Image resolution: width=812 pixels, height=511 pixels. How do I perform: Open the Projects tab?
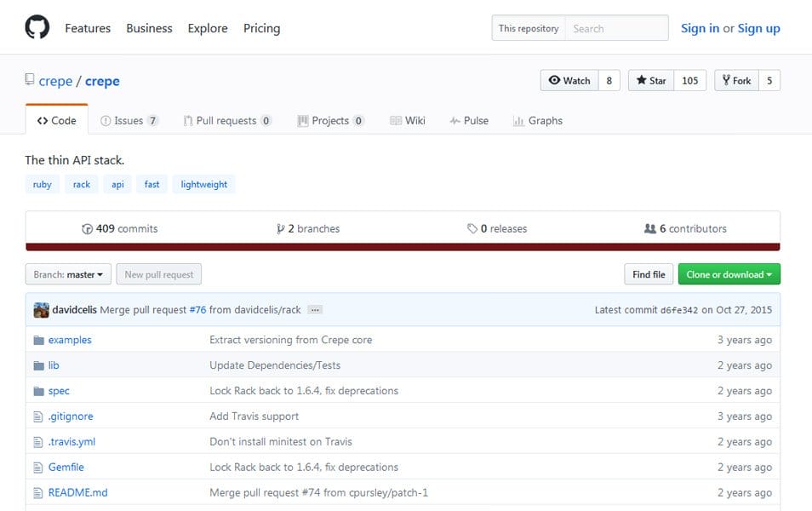click(x=330, y=120)
